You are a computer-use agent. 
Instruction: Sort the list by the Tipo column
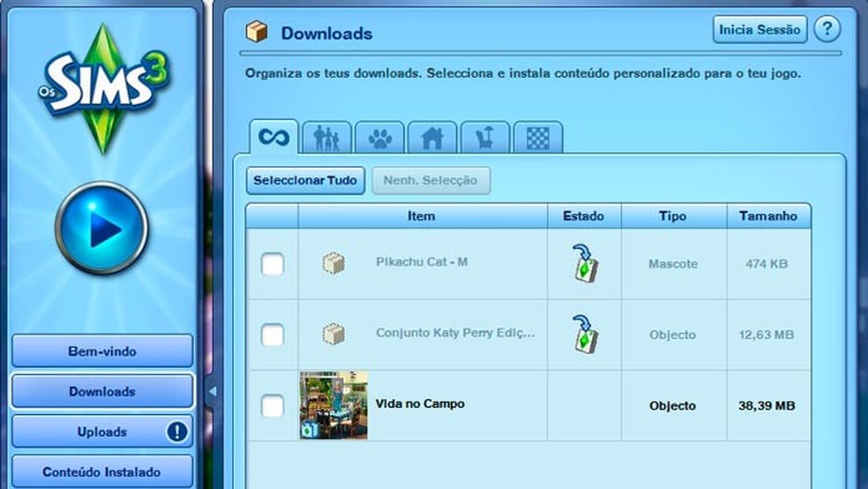[674, 216]
